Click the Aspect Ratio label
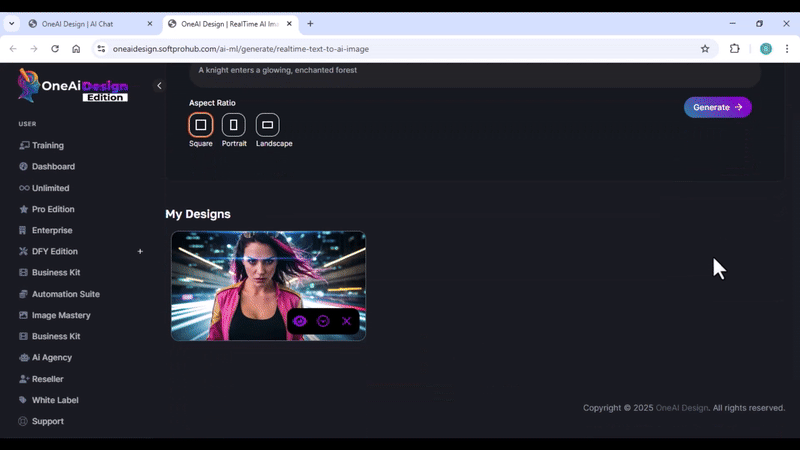Screen dimensions: 800x450 pos(212,103)
